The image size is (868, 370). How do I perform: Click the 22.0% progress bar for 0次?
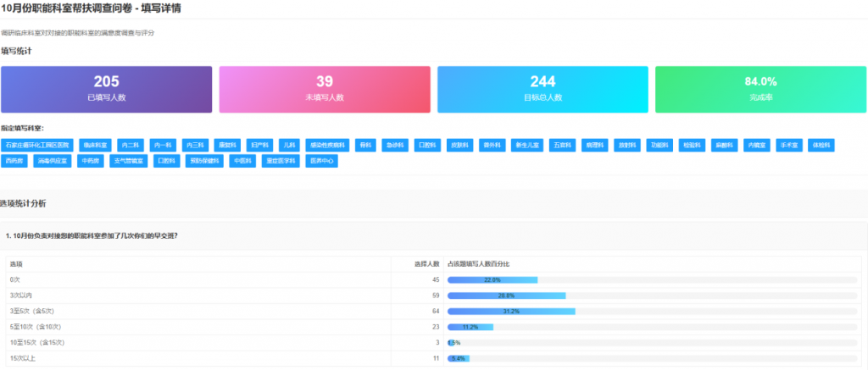(492, 279)
